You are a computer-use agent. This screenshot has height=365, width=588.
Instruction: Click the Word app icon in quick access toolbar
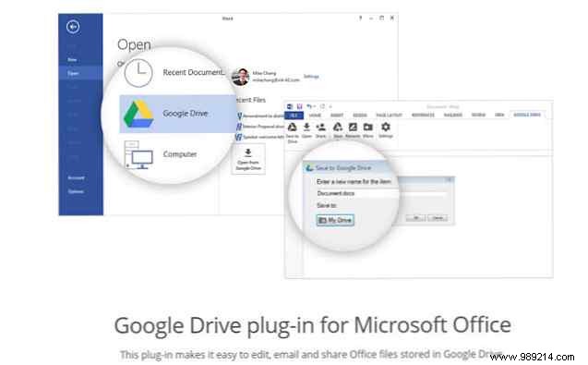pos(290,106)
